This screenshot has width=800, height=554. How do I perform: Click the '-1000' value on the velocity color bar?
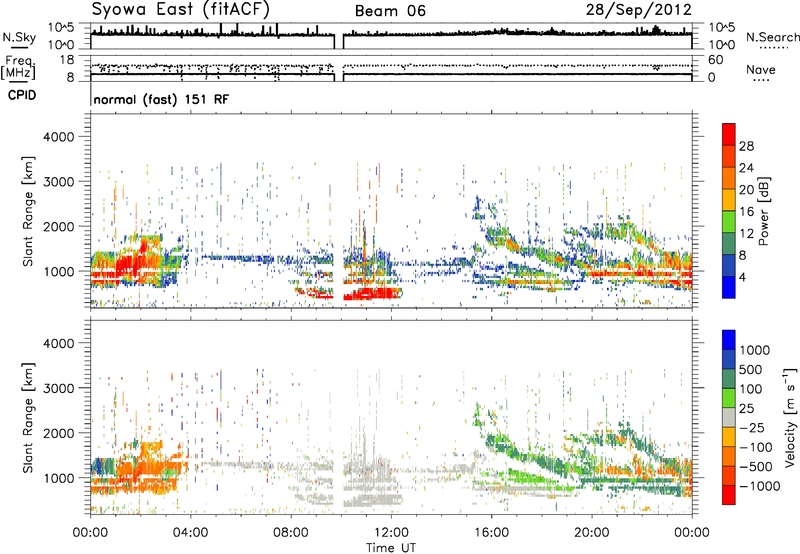tap(760, 486)
